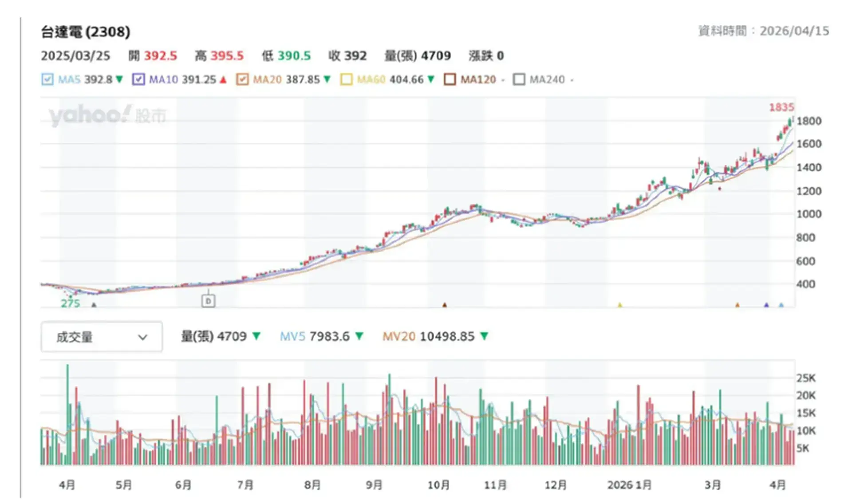Click the light blue triangle at the far right

point(781,305)
